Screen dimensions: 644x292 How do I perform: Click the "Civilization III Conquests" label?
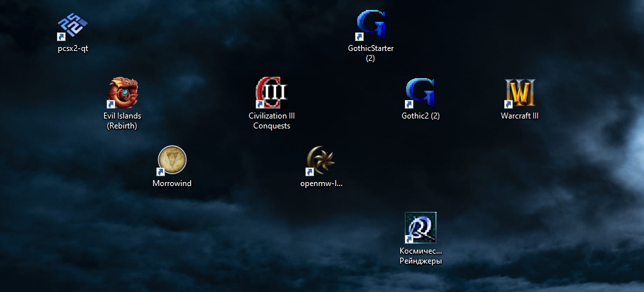272,121
